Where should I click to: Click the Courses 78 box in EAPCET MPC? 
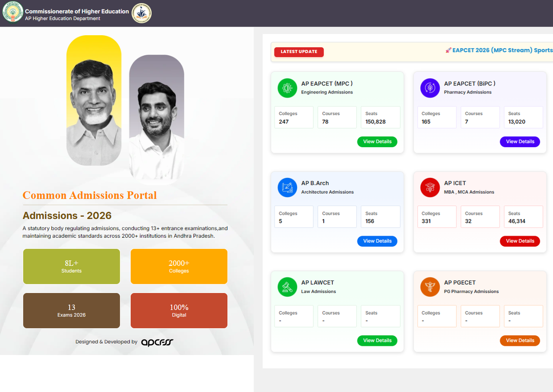tap(337, 118)
